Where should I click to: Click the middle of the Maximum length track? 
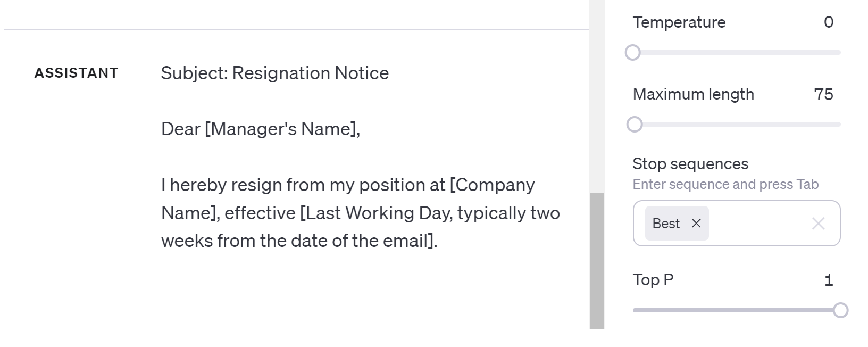(x=737, y=125)
